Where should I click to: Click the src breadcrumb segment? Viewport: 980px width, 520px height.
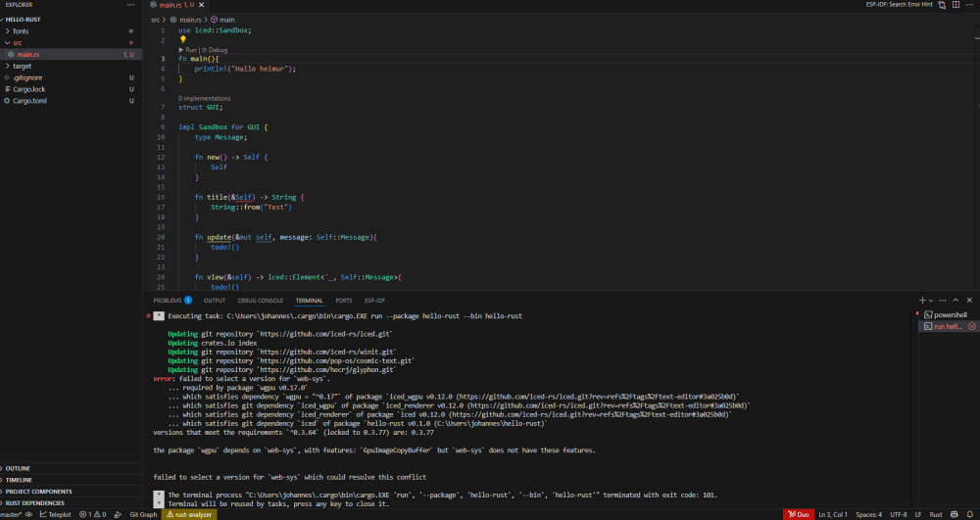(156, 20)
